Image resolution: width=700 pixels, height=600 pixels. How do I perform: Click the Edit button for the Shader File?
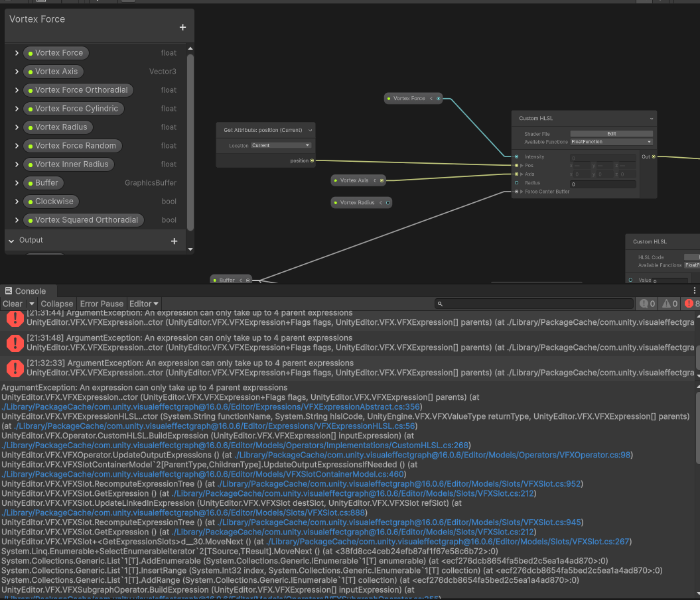pyautogui.click(x=612, y=134)
